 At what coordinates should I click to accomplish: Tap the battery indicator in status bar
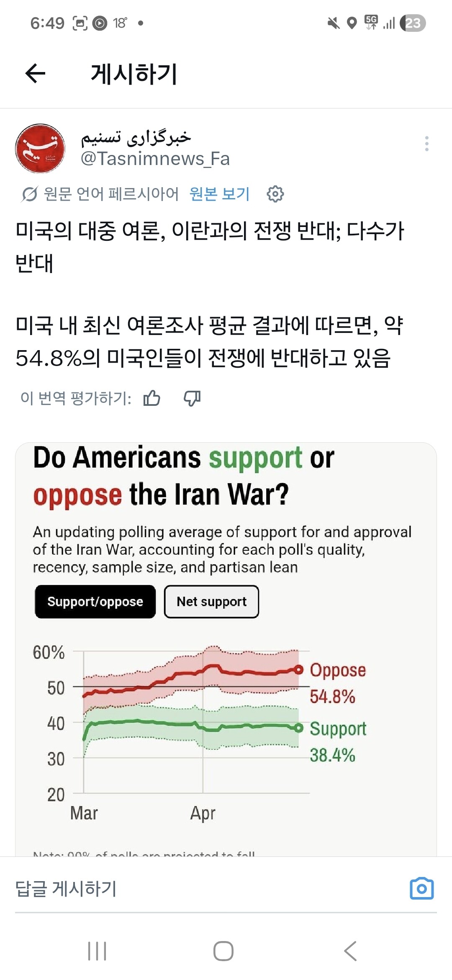click(x=413, y=23)
